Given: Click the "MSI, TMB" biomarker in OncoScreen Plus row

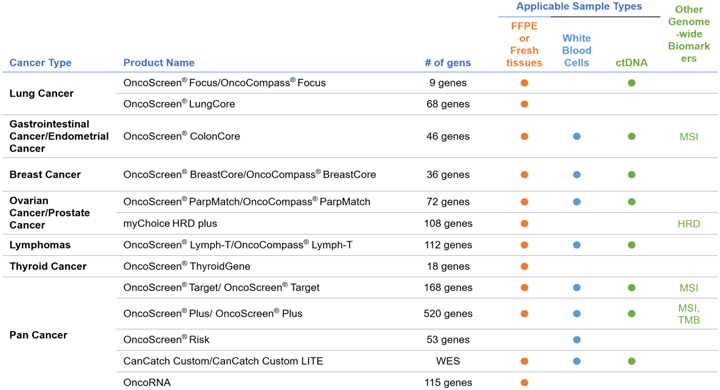Looking at the screenshot, I should tap(689, 314).
